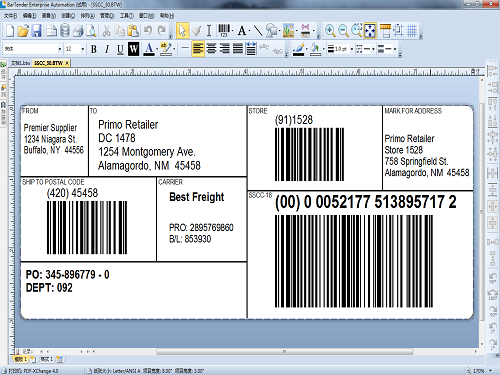Switch to the SSCC_50.BTW document tab

tap(49, 63)
